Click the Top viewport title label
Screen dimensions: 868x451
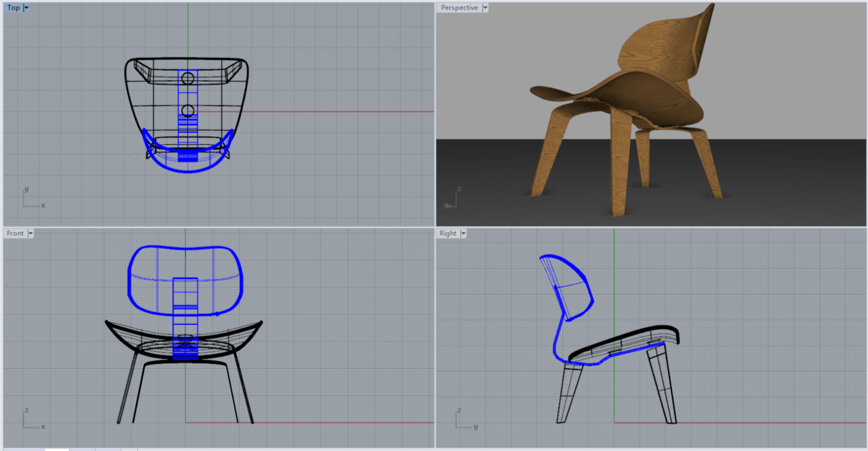(13, 8)
